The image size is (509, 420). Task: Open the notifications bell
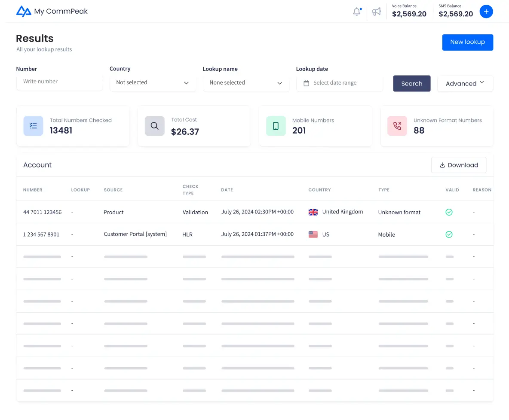click(x=357, y=12)
